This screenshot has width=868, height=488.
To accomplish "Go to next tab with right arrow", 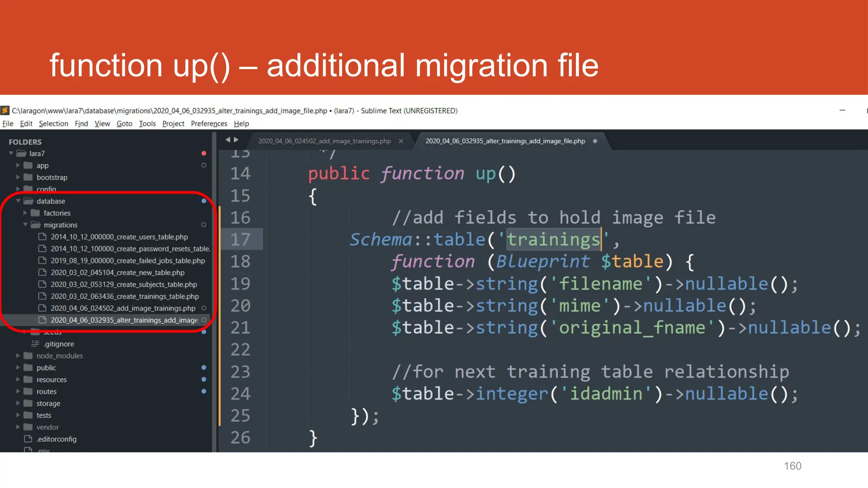I will (x=236, y=140).
